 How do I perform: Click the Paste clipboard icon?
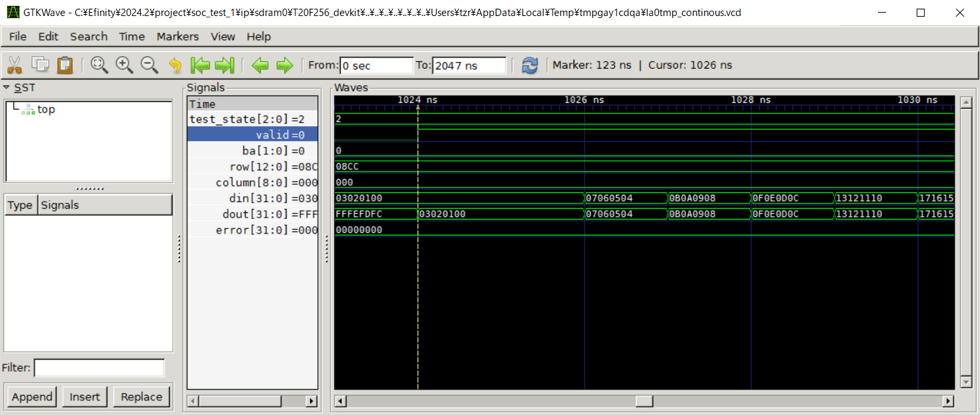click(x=65, y=65)
